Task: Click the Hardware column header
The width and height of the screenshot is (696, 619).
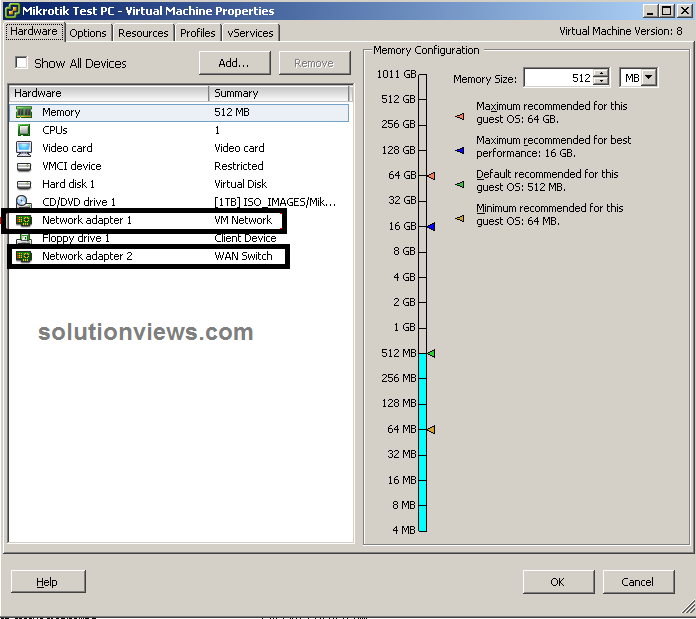Action: (x=109, y=93)
